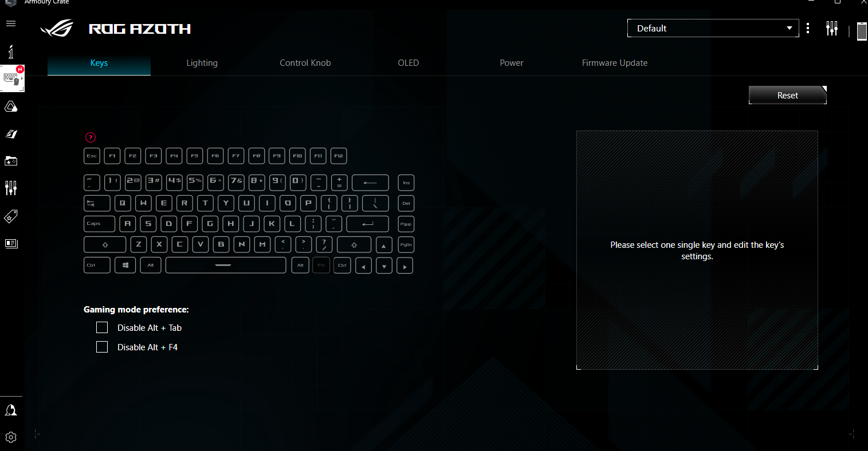Click the equalizer sliders icon beside profile menu

831,29
